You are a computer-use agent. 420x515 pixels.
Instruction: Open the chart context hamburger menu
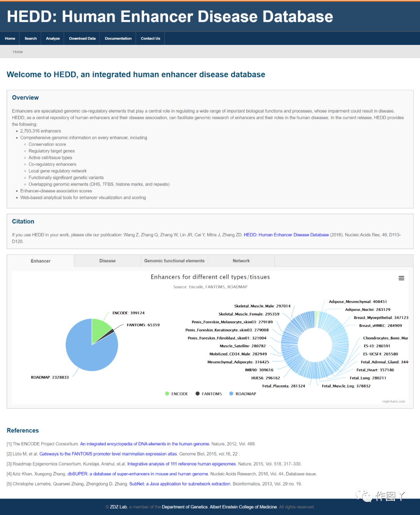[401, 278]
